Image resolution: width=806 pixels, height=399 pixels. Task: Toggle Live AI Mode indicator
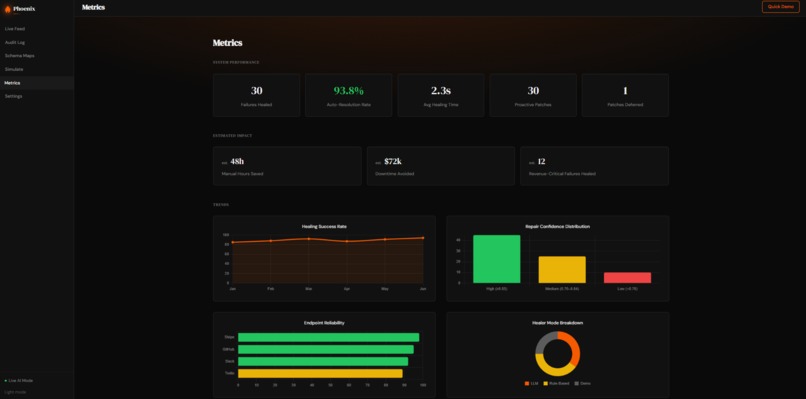click(19, 380)
